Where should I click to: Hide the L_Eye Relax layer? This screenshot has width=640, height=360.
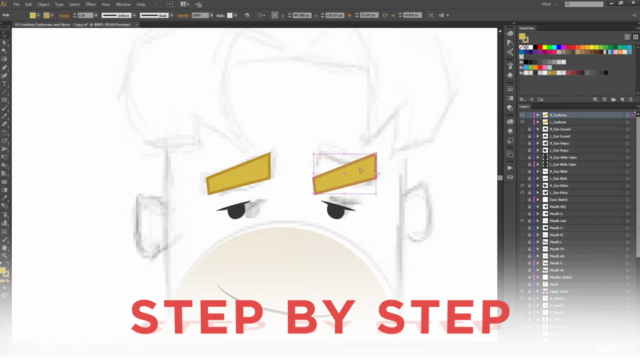[522, 193]
